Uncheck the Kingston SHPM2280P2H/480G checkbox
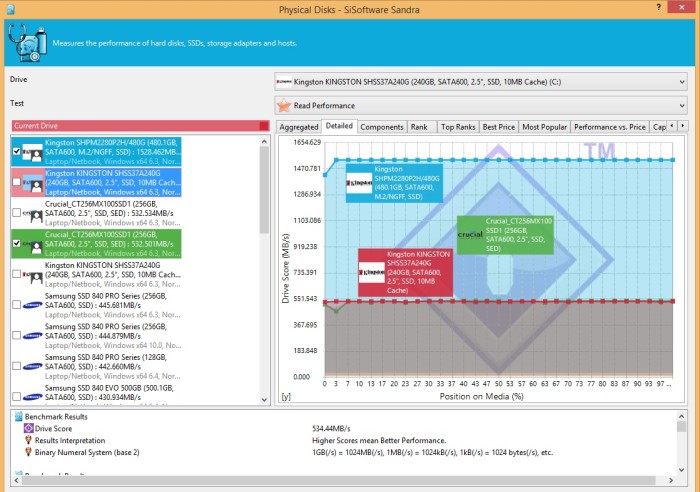 (x=17, y=151)
